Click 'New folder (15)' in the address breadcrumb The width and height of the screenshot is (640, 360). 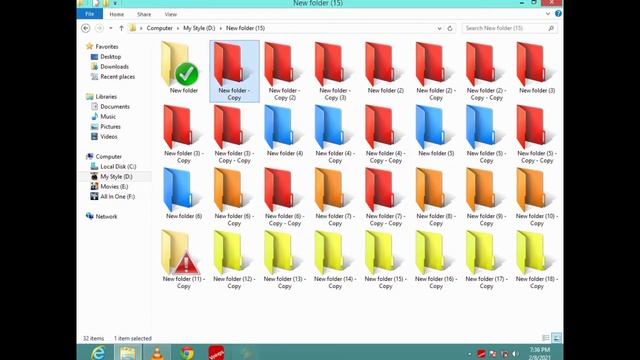[x=245, y=28]
